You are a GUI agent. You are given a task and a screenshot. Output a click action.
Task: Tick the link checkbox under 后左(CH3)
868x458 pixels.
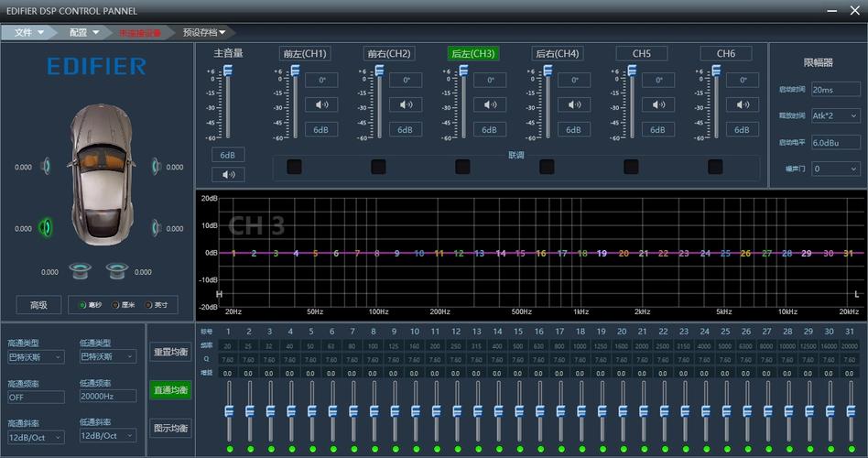pyautogui.click(x=462, y=167)
